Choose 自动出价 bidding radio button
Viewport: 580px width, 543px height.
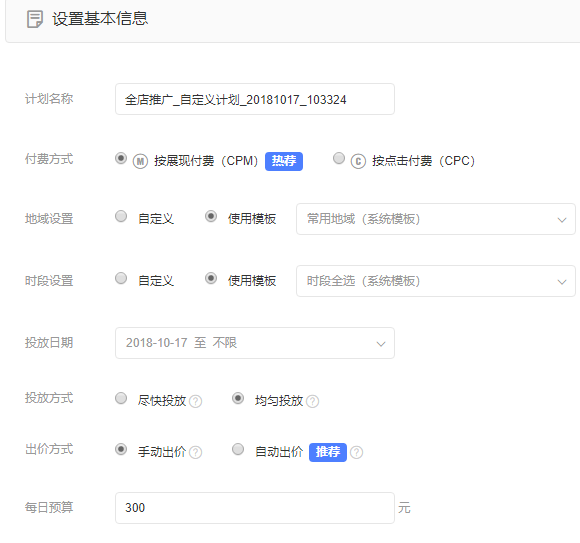[238, 449]
